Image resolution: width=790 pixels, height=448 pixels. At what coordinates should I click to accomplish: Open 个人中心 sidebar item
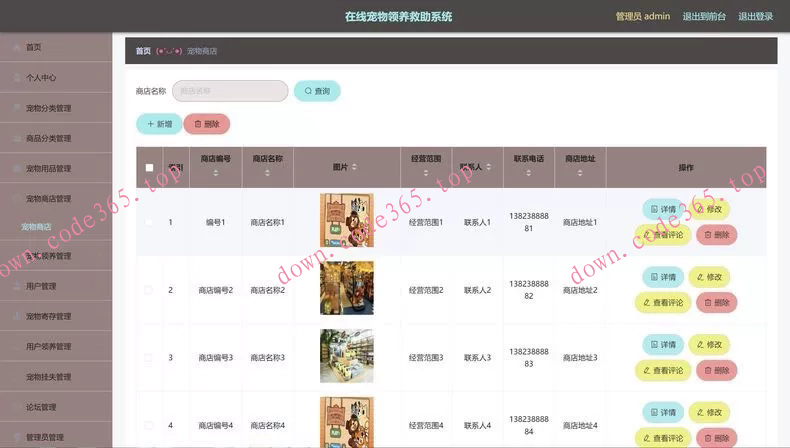(x=55, y=78)
